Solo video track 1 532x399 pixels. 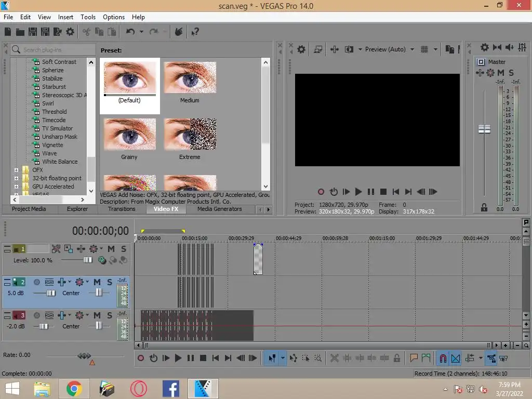(x=124, y=249)
